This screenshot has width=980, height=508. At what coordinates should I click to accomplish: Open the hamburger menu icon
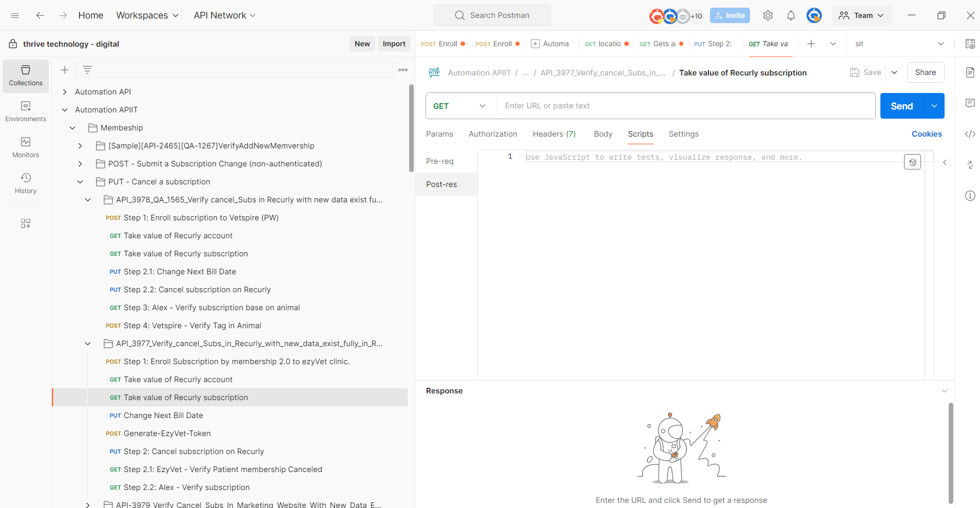[x=15, y=15]
